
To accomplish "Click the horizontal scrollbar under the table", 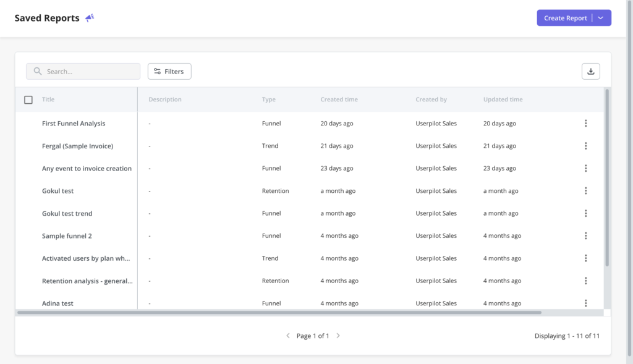I will [278, 313].
